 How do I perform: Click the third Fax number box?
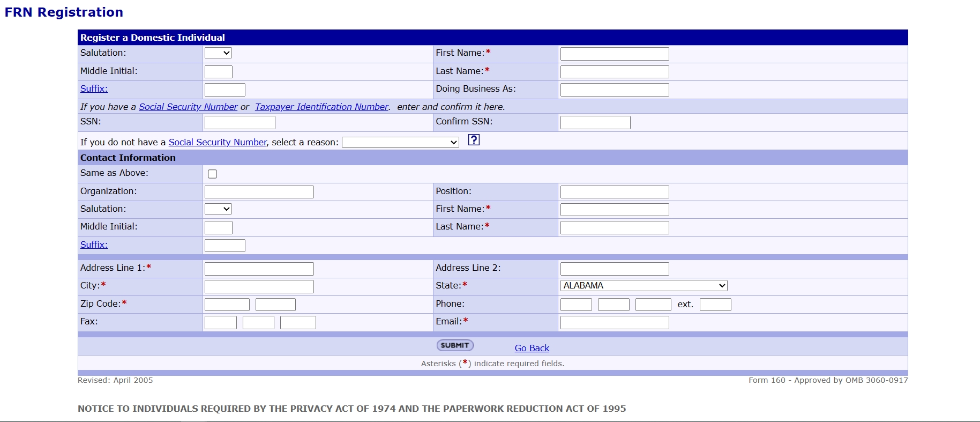coord(298,322)
